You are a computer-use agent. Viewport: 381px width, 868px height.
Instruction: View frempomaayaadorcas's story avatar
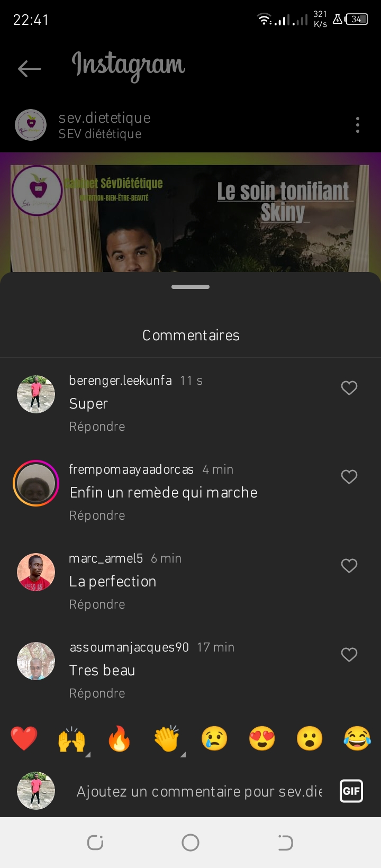36,483
